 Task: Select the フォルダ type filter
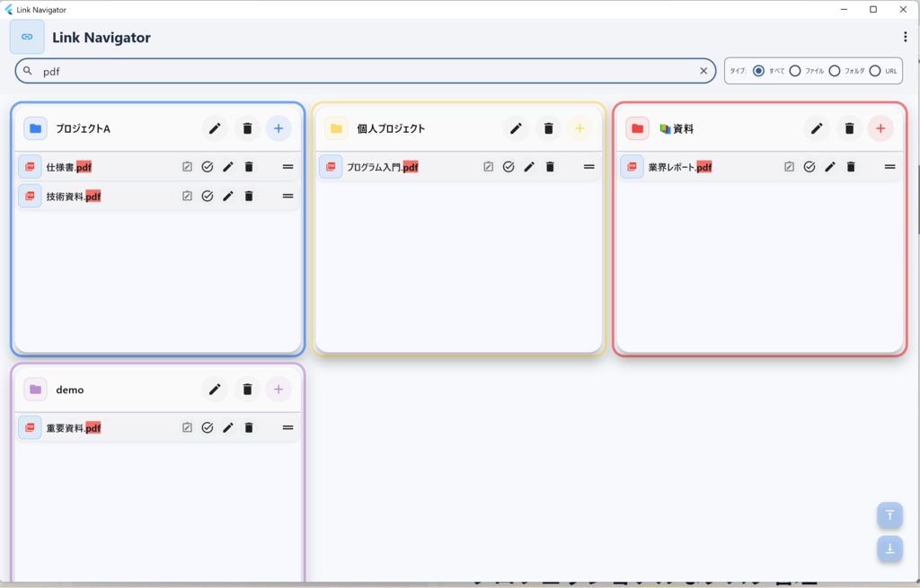coord(835,70)
